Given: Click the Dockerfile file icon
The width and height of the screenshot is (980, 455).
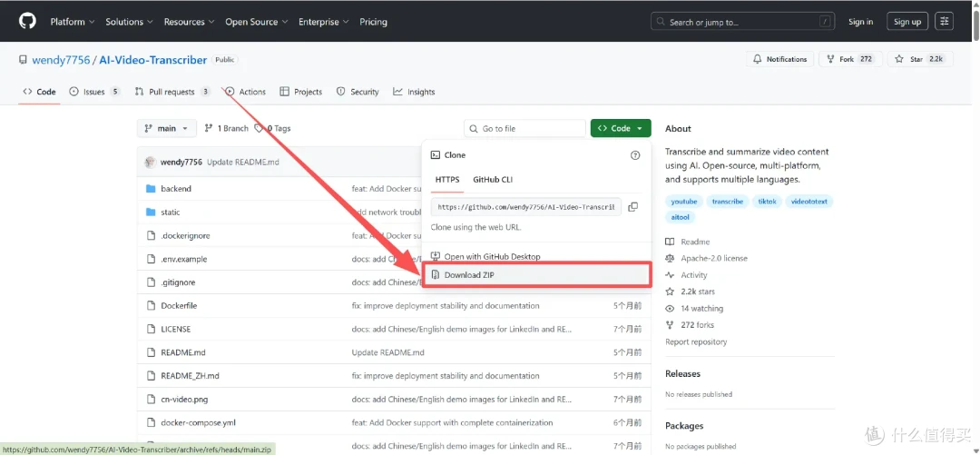Looking at the screenshot, I should (x=150, y=305).
